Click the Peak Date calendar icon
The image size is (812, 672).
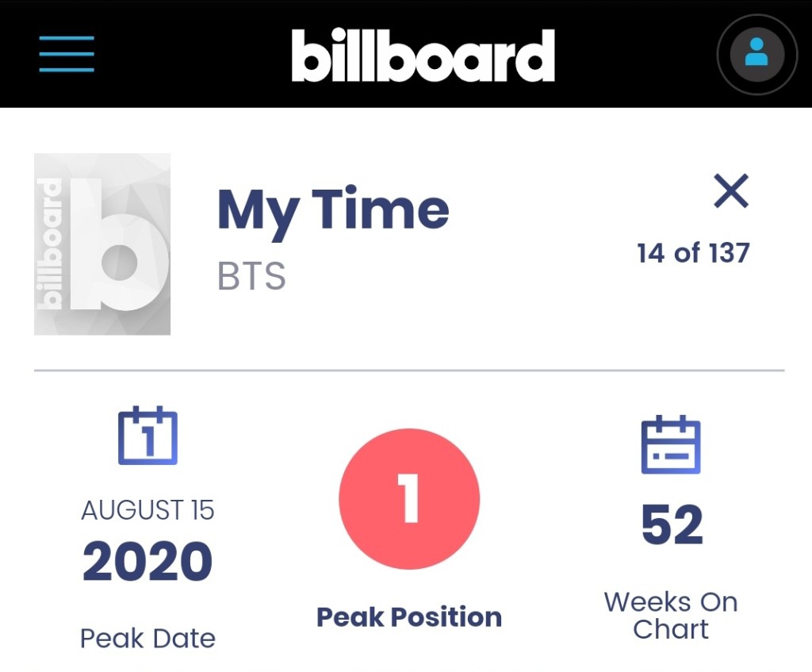click(x=147, y=436)
